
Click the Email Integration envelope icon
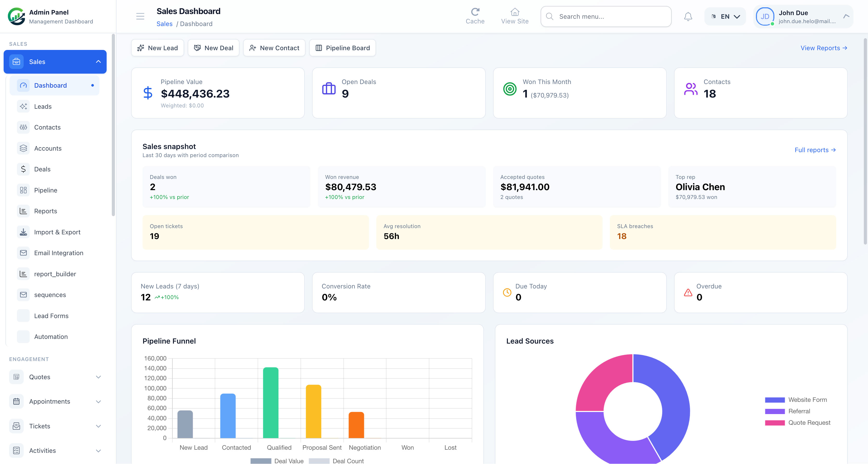(23, 253)
